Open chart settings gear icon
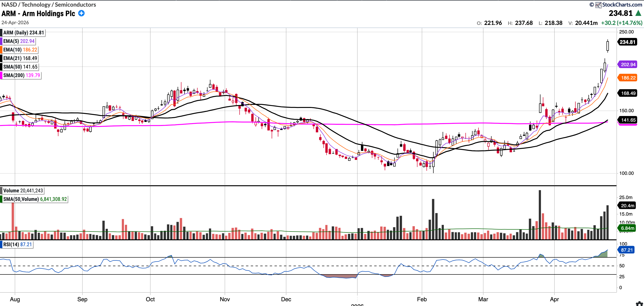The height and width of the screenshot is (306, 644). coord(639,303)
